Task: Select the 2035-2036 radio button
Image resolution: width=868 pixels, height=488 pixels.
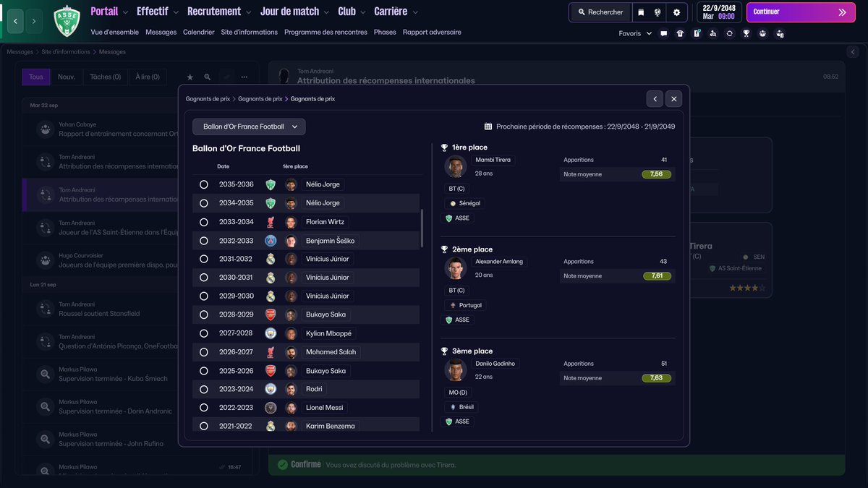Action: tap(204, 184)
